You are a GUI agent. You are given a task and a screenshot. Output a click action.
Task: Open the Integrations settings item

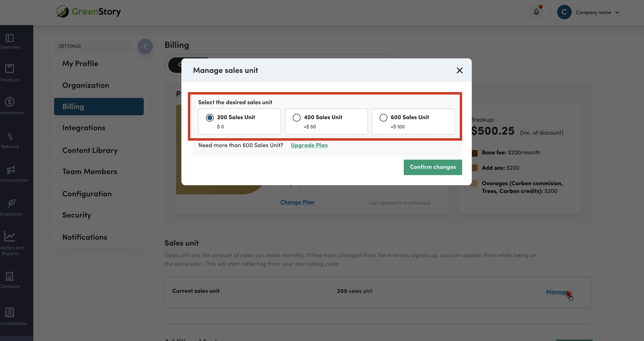pos(83,128)
